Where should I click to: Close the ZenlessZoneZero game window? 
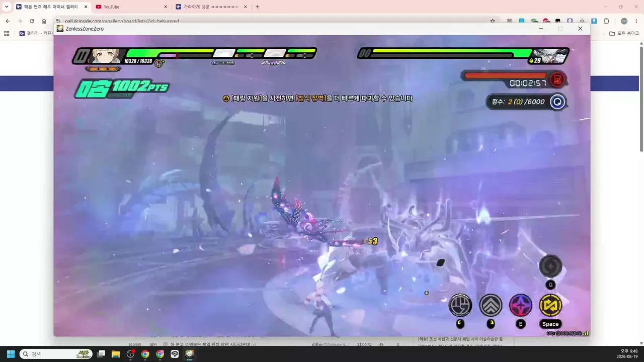pyautogui.click(x=580, y=29)
